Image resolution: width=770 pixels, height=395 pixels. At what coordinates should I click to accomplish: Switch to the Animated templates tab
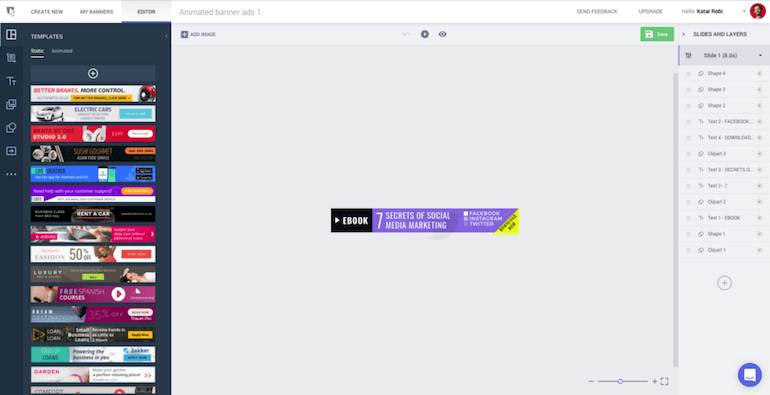(62, 51)
